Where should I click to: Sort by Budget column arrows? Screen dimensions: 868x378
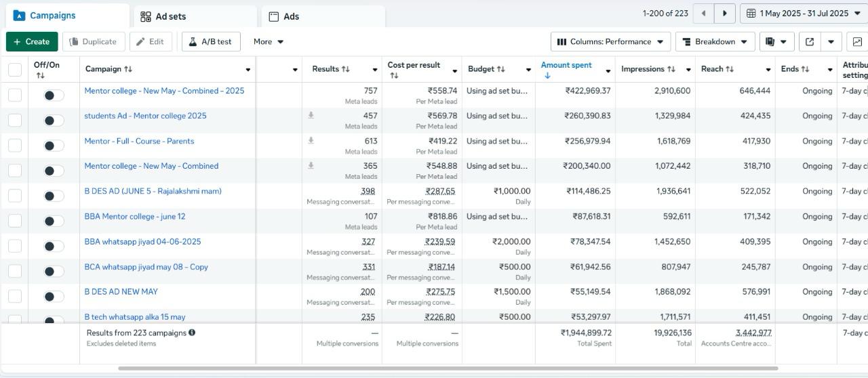[501, 69]
